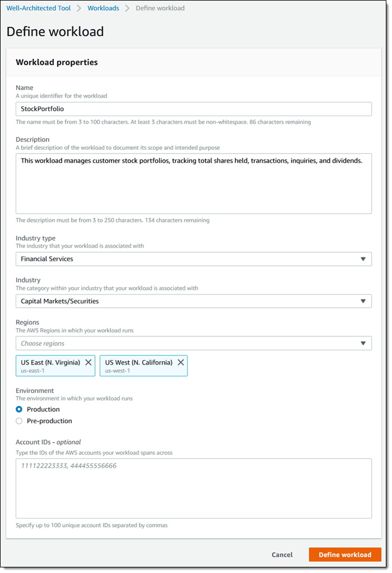
Task: Click the US West (N. California) region chip
Action: click(138, 365)
